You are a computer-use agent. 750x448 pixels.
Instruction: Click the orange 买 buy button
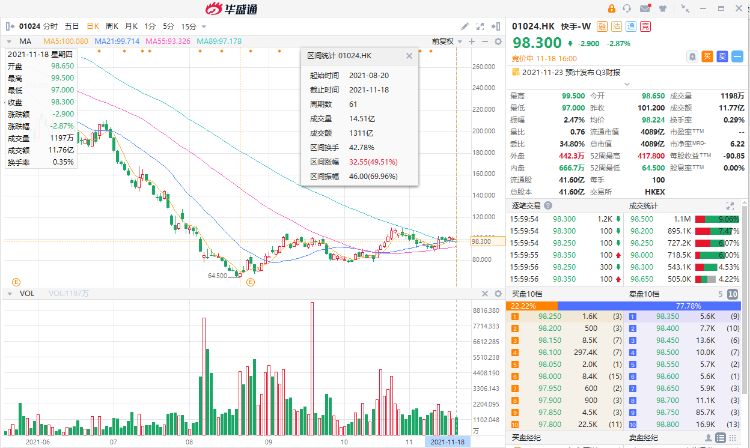707,57
